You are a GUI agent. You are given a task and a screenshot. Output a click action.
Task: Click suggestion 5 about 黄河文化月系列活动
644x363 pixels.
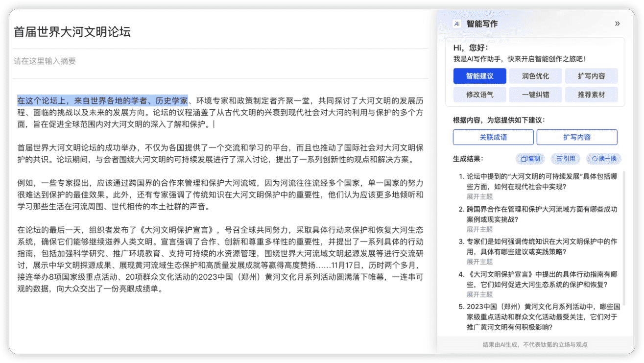pos(539,317)
